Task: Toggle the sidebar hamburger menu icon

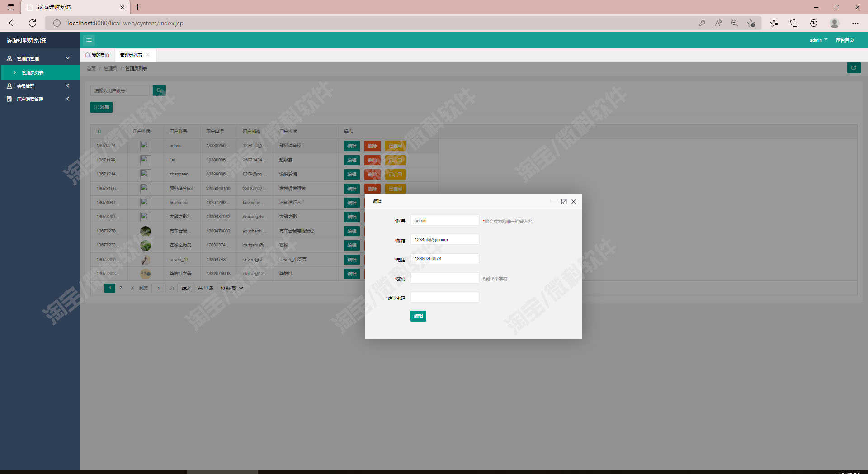Action: pyautogui.click(x=89, y=40)
